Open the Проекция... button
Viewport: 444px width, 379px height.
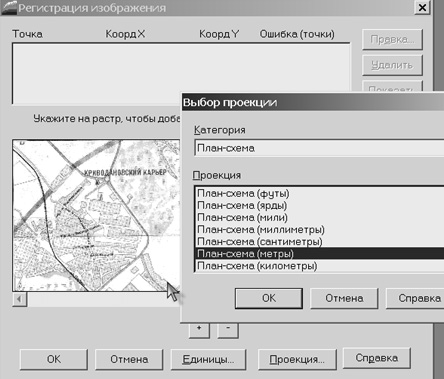point(297,359)
